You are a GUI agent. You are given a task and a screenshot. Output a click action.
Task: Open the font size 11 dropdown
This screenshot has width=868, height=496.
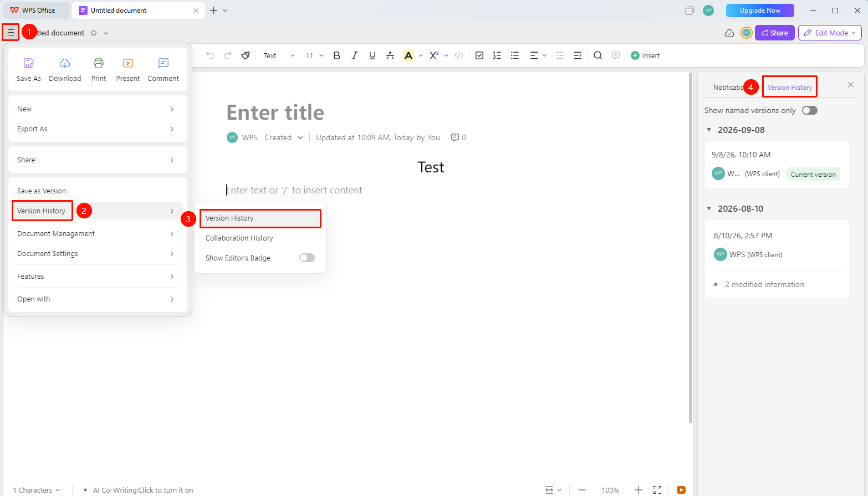coord(314,55)
